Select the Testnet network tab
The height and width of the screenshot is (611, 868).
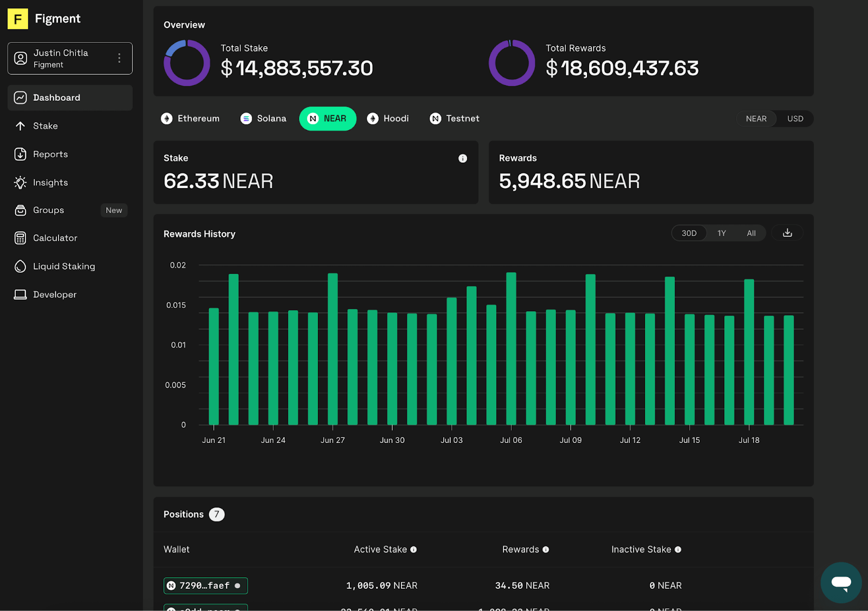(x=455, y=118)
